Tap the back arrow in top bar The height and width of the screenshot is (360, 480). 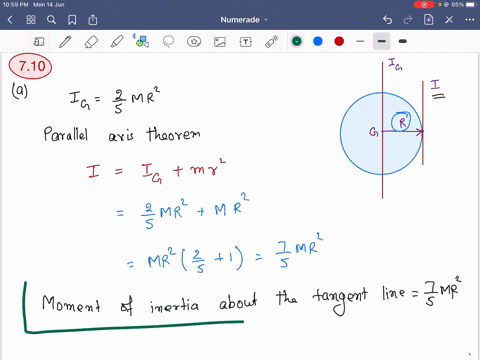coord(10,20)
